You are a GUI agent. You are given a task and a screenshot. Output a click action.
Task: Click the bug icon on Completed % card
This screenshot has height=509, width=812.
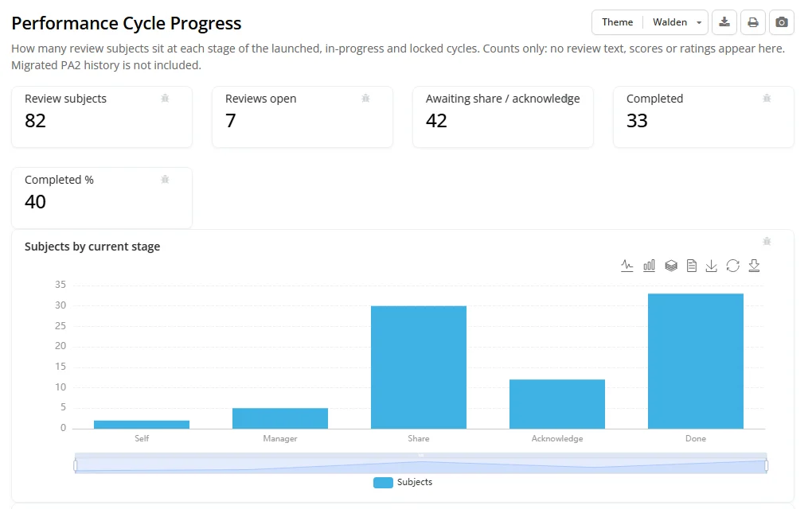[x=166, y=180]
